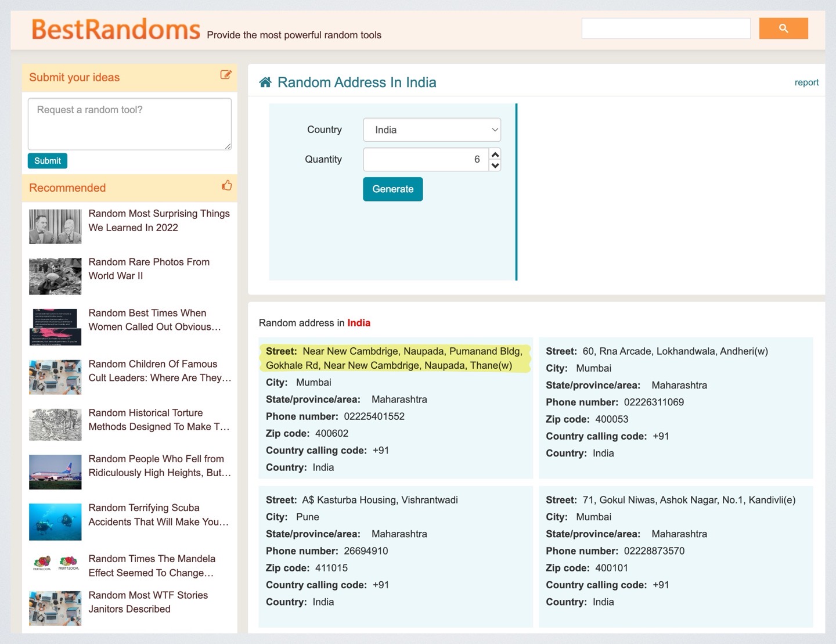Click the Generate button
The height and width of the screenshot is (644, 836).
point(393,189)
